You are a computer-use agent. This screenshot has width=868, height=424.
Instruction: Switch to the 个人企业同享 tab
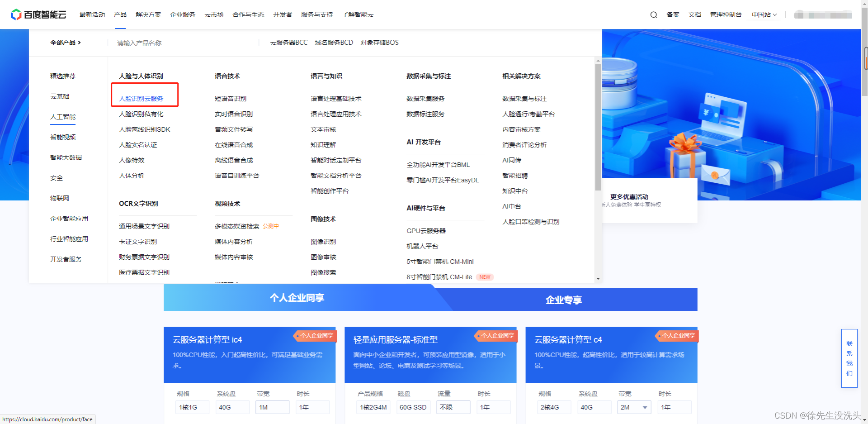click(x=297, y=298)
